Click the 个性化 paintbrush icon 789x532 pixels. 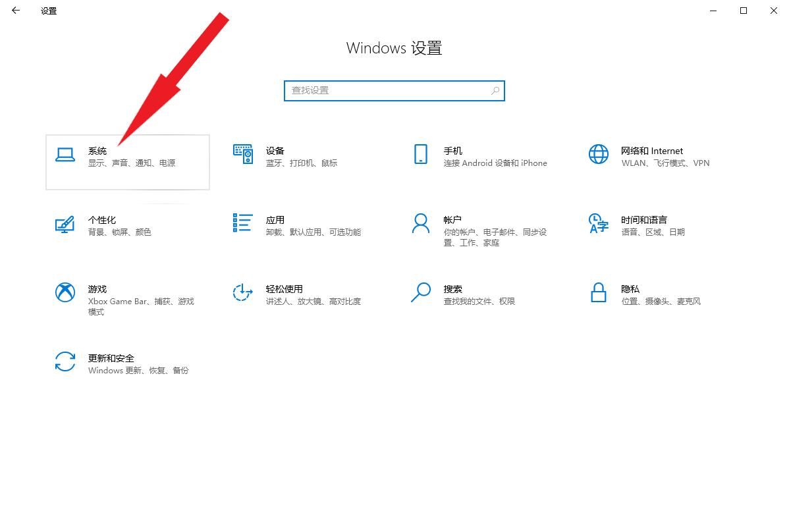click(65, 225)
